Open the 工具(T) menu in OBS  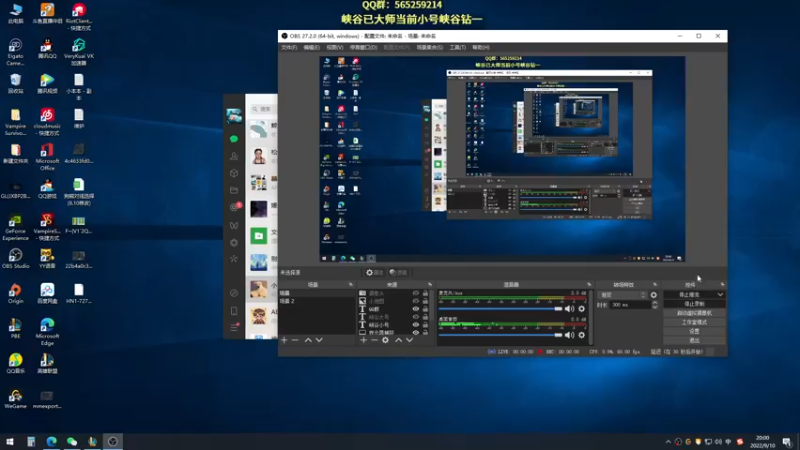click(x=457, y=47)
